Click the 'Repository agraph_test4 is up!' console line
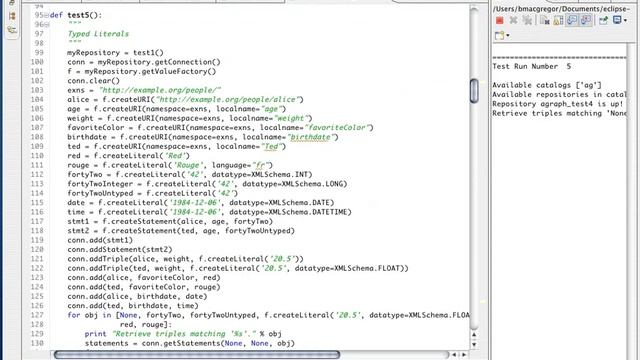This screenshot has width=640, height=360. pyautogui.click(x=558, y=104)
